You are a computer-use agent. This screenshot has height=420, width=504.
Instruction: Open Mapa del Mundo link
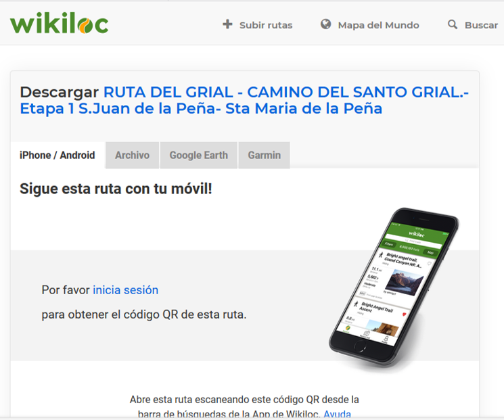tap(378, 25)
